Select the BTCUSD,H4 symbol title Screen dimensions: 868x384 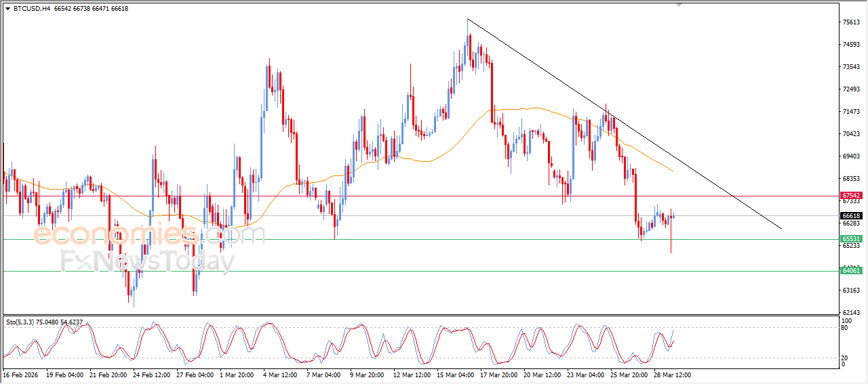coord(31,9)
